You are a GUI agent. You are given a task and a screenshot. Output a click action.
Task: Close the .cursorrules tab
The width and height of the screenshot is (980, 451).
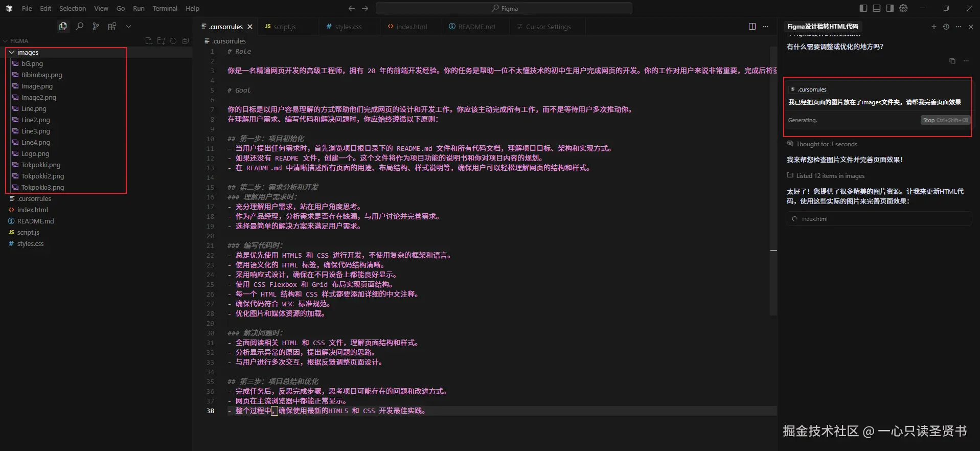250,27
